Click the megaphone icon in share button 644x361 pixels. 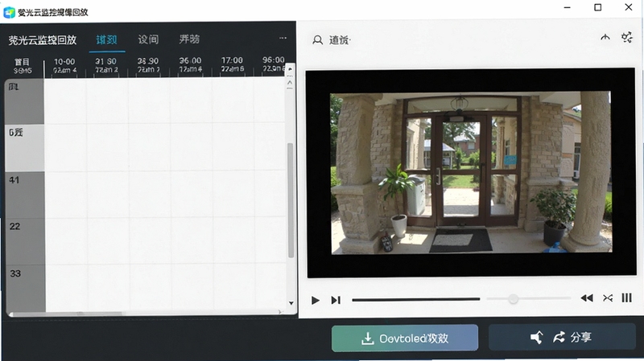pos(536,338)
